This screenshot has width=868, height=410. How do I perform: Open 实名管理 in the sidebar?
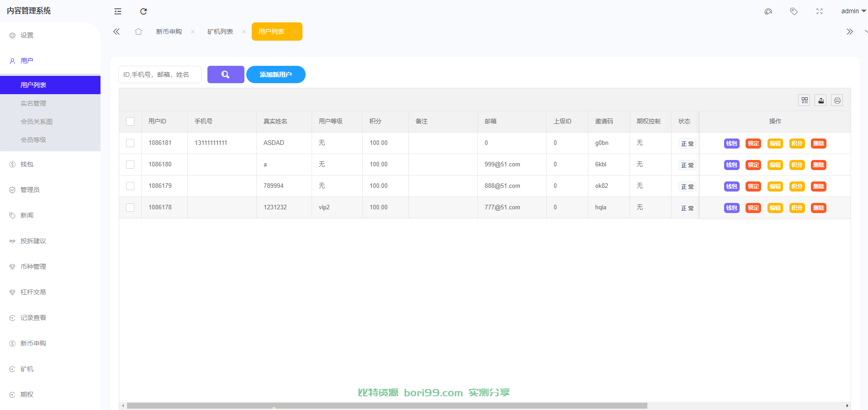[x=50, y=103]
